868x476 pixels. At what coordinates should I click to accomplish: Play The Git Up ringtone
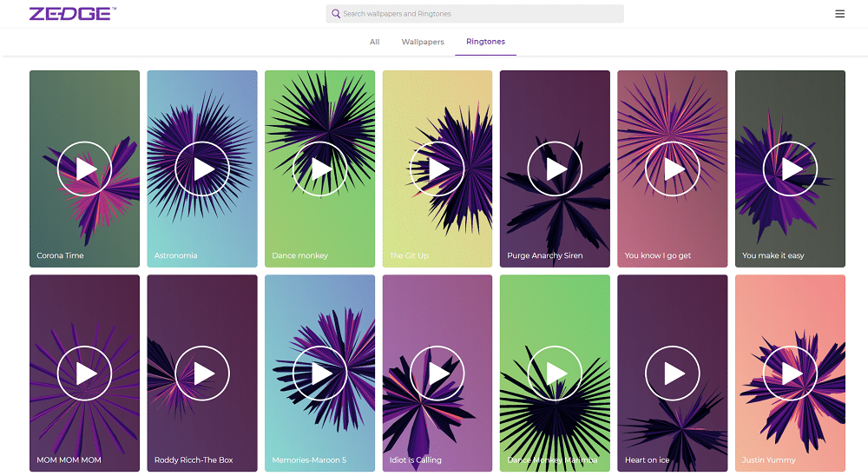point(437,169)
